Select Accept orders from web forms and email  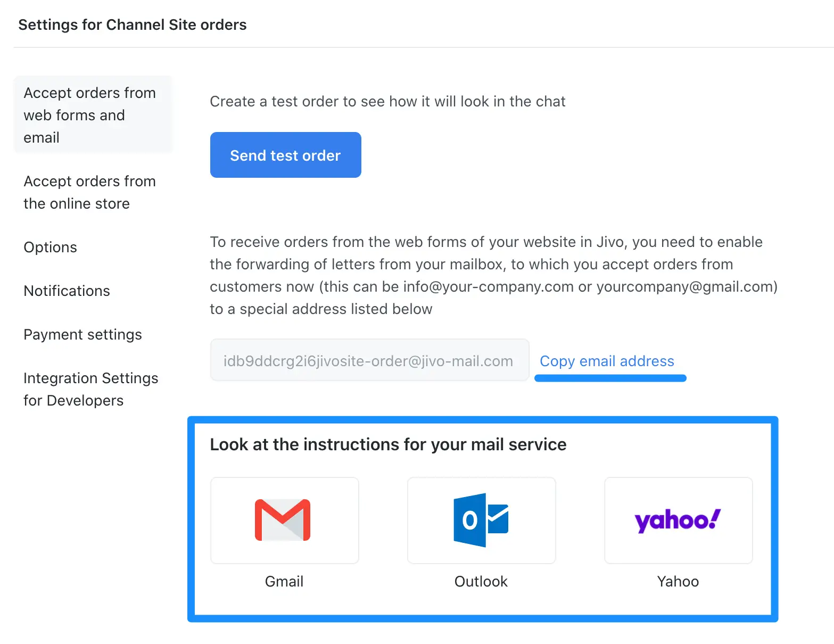click(x=90, y=115)
